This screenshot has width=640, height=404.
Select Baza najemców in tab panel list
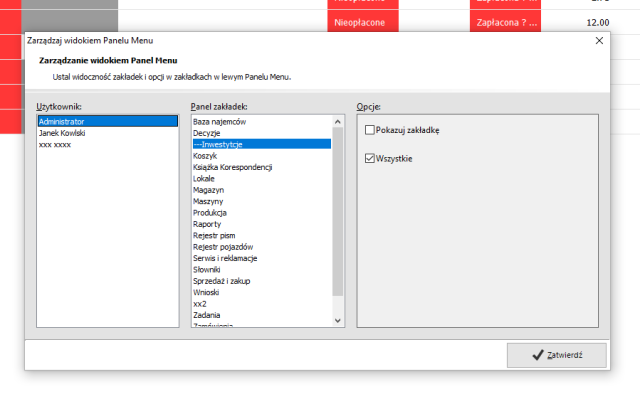tap(262, 122)
